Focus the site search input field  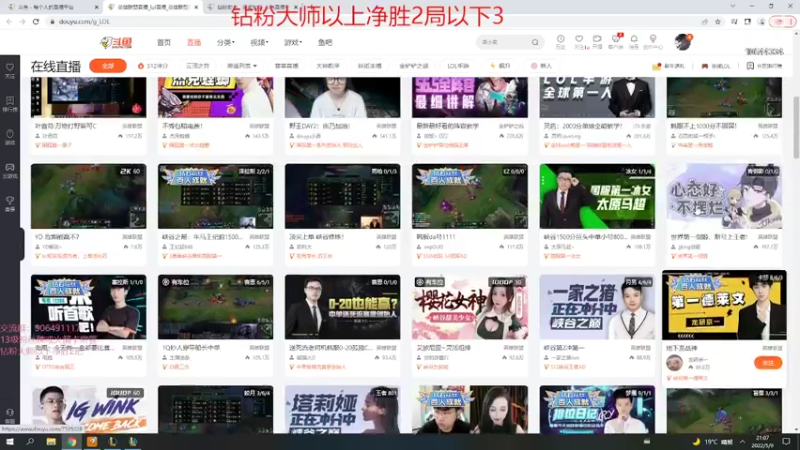pyautogui.click(x=504, y=42)
